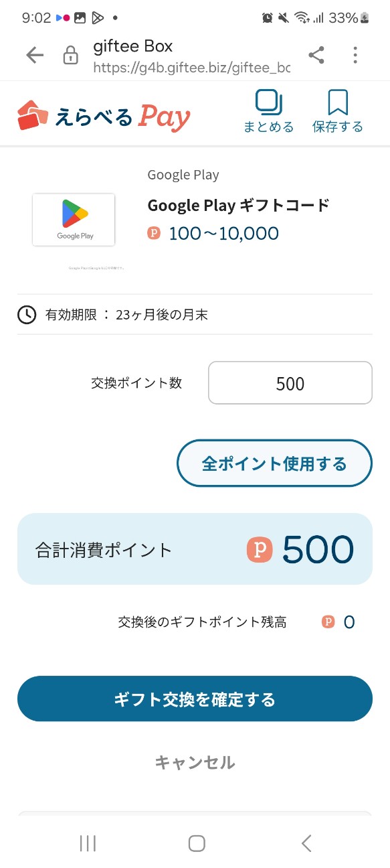Image resolution: width=390 pixels, height=868 pixels.
Task: Open the recent apps button
Action: tap(87, 843)
